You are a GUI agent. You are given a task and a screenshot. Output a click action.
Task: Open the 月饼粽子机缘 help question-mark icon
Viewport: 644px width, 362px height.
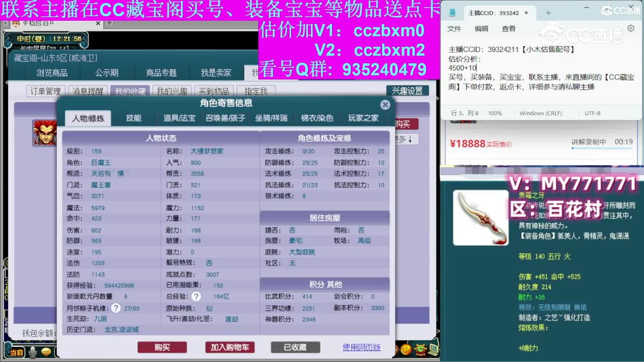[116, 308]
